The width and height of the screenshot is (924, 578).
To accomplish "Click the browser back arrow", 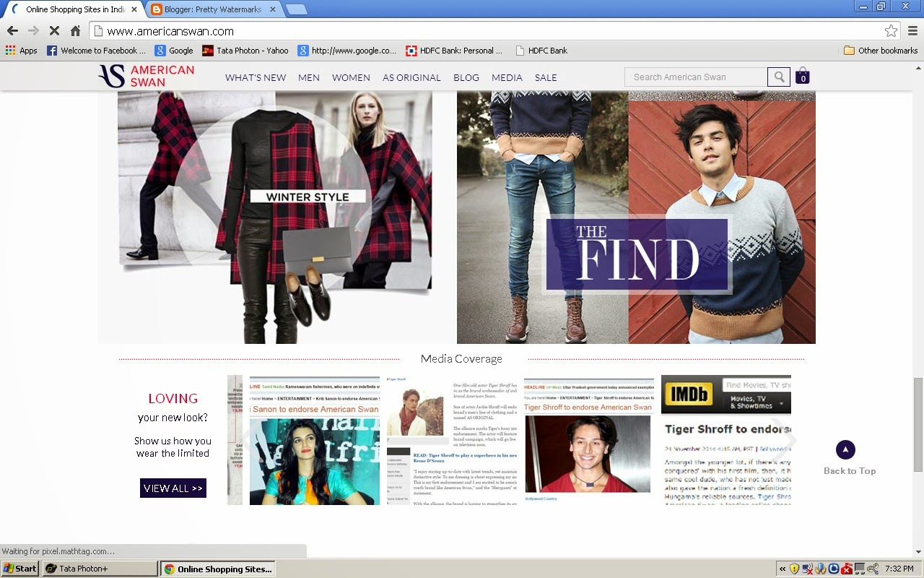I will tap(12, 31).
